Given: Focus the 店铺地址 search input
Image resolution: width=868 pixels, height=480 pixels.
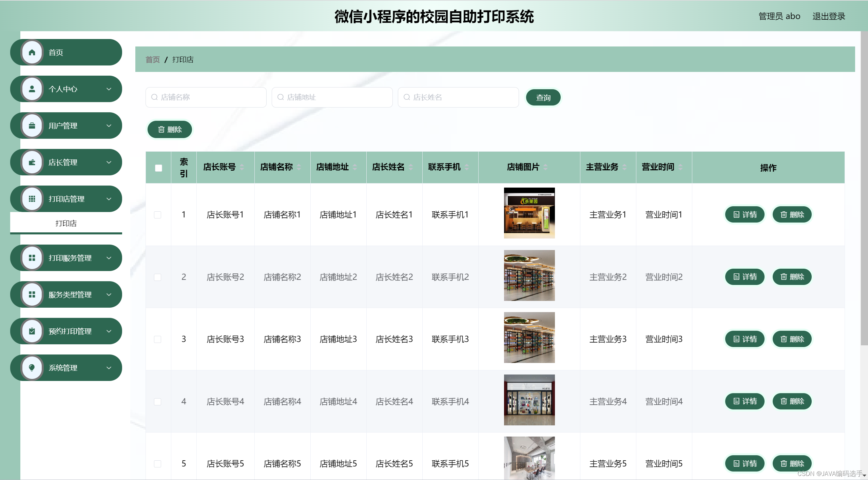Looking at the screenshot, I should [x=332, y=97].
